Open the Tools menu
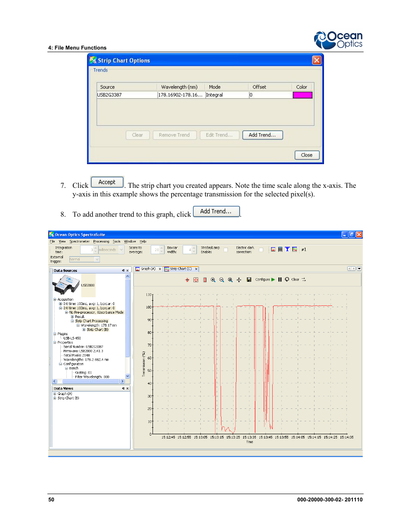 pyautogui.click(x=117, y=241)
